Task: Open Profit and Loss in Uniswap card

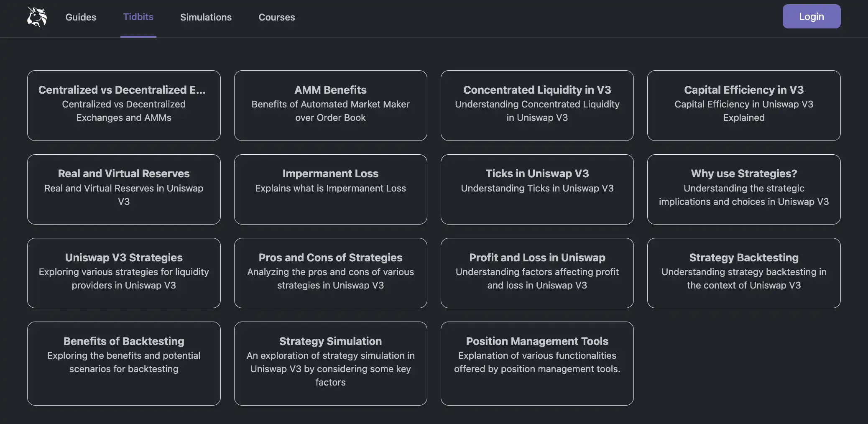Action: 537,273
